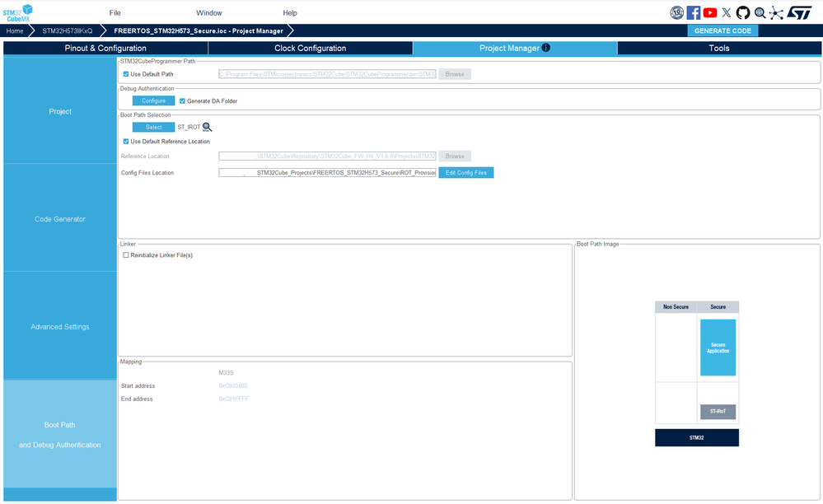Screen dimensions: 823x504
Task: Open the GitHub icon link
Action: coord(743,12)
